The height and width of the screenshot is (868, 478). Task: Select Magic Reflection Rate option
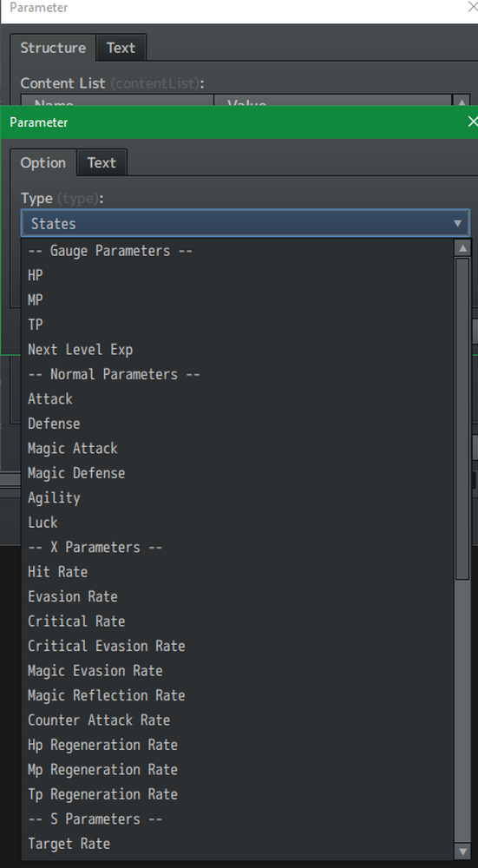[238, 695]
